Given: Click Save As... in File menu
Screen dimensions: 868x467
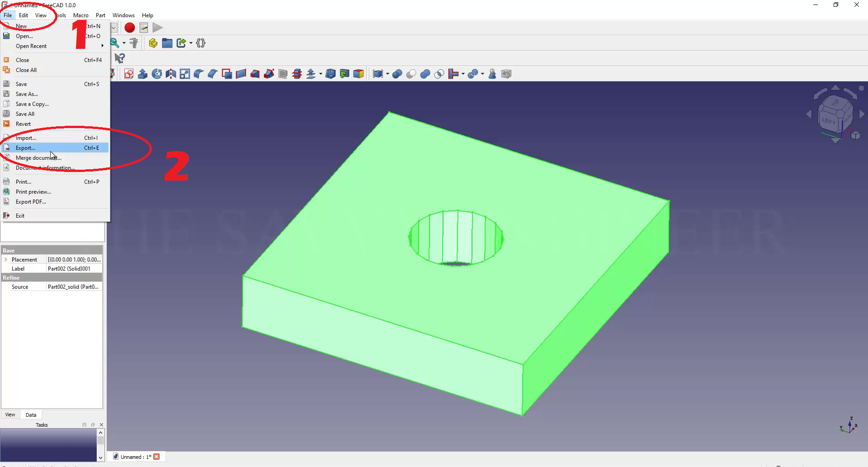Looking at the screenshot, I should (27, 94).
